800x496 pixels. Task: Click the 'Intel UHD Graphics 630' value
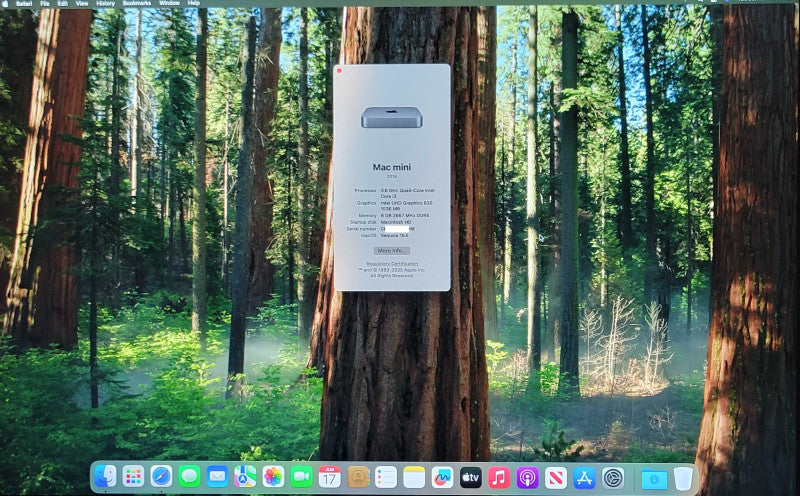pyautogui.click(x=407, y=203)
